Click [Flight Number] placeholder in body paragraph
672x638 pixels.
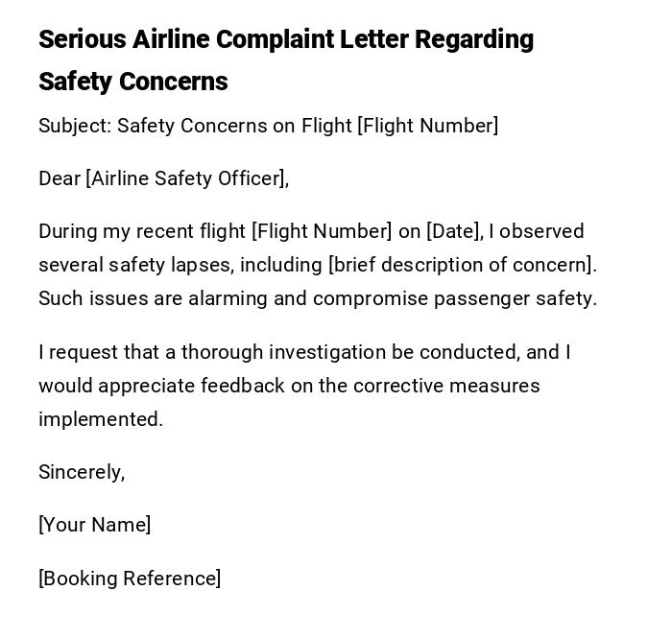click(x=322, y=231)
